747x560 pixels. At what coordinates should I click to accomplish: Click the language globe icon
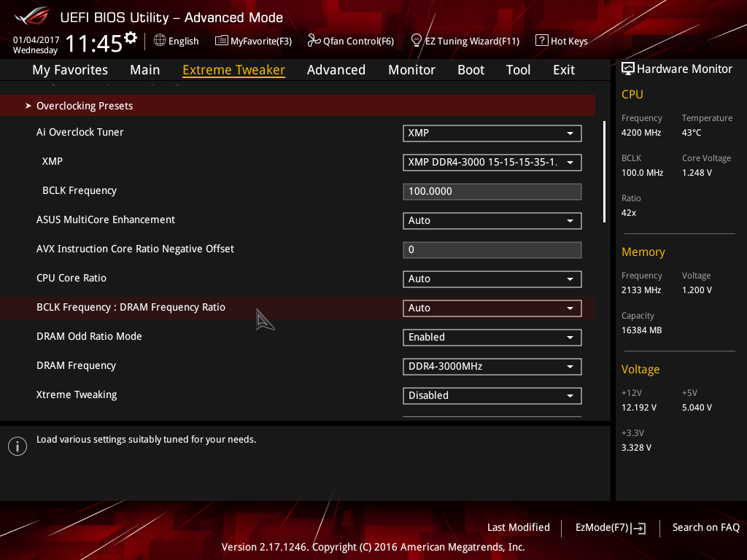pos(160,41)
